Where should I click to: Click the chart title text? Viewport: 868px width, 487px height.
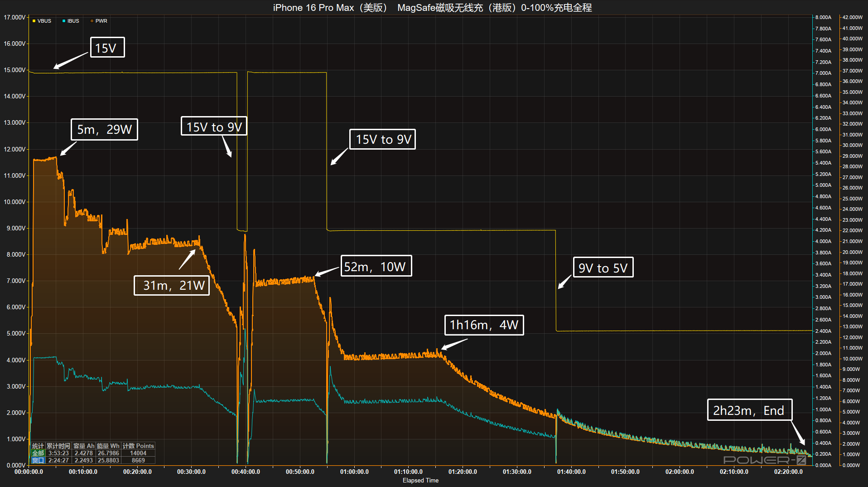[x=432, y=7]
